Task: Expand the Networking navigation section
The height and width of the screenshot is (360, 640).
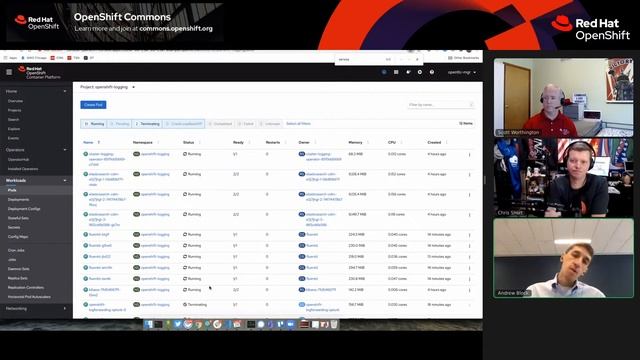Action: click(x=36, y=309)
